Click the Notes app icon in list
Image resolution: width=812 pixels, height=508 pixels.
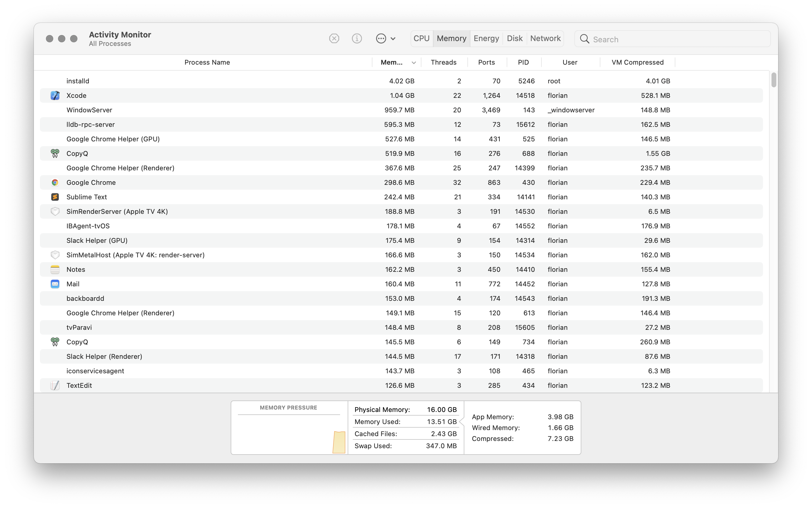tap(55, 269)
